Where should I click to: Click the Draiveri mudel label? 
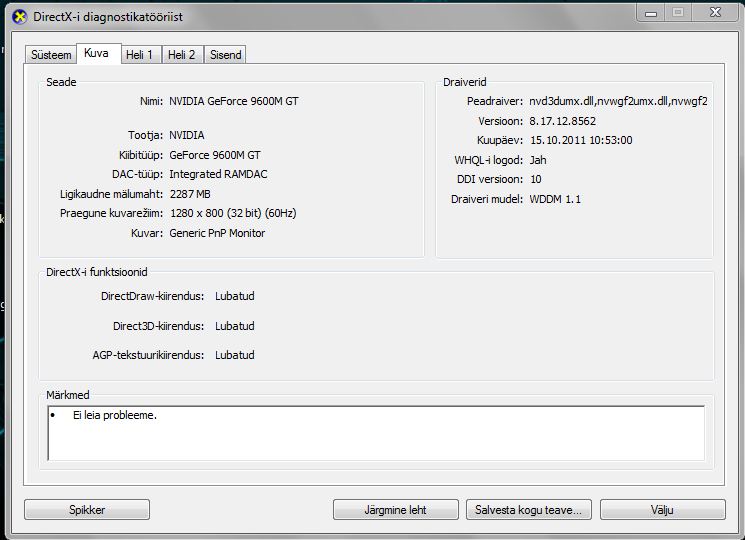click(x=487, y=199)
